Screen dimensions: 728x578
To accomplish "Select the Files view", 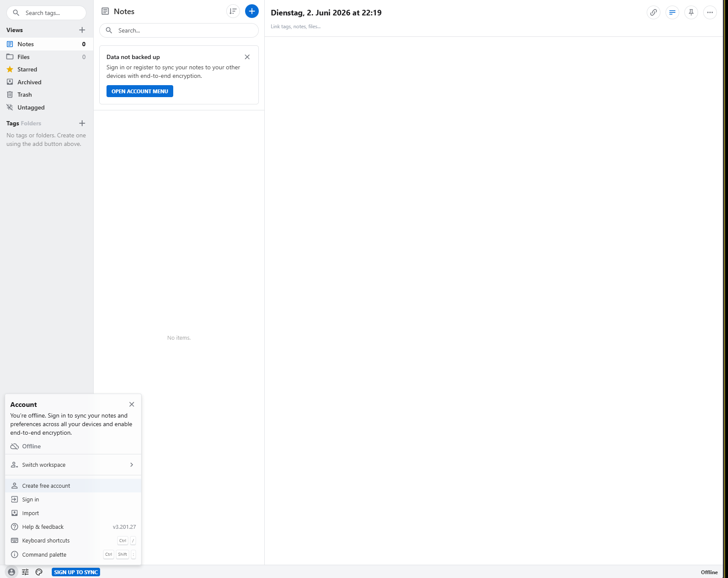I will (47, 57).
